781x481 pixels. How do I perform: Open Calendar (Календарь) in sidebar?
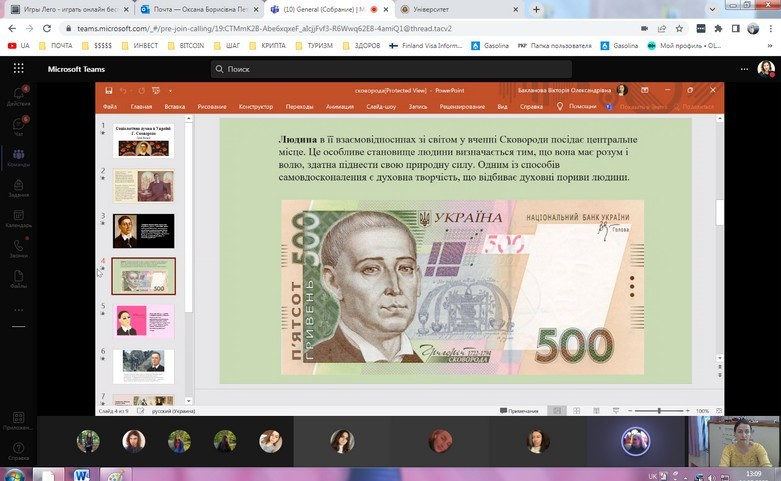point(18,218)
